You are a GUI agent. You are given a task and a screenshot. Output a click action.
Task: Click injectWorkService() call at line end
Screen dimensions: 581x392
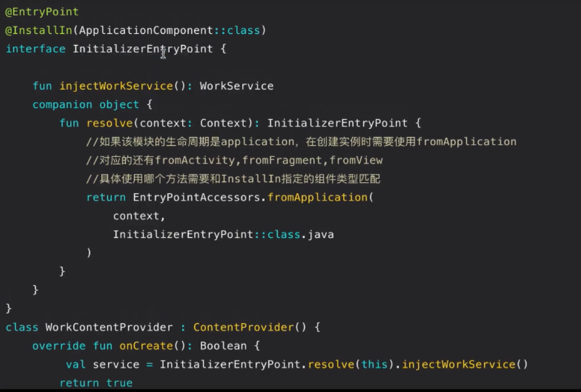[465, 365]
